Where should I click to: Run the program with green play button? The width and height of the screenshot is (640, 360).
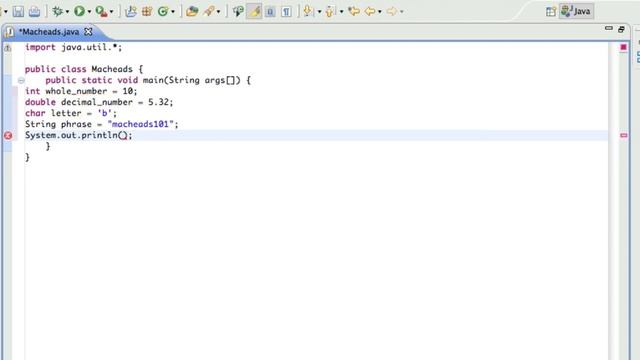point(79,11)
